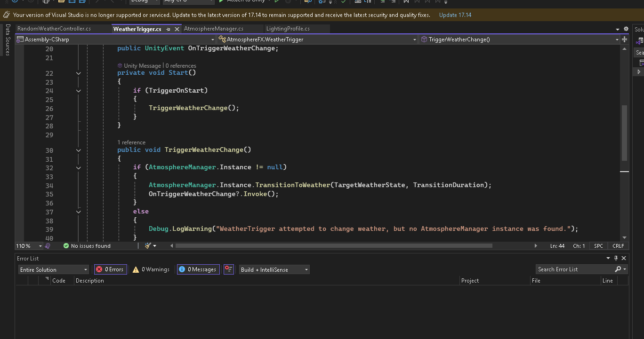Screen dimensions: 644x339
Task: Open the Entire Solution scope dropdown
Action: [53, 269]
